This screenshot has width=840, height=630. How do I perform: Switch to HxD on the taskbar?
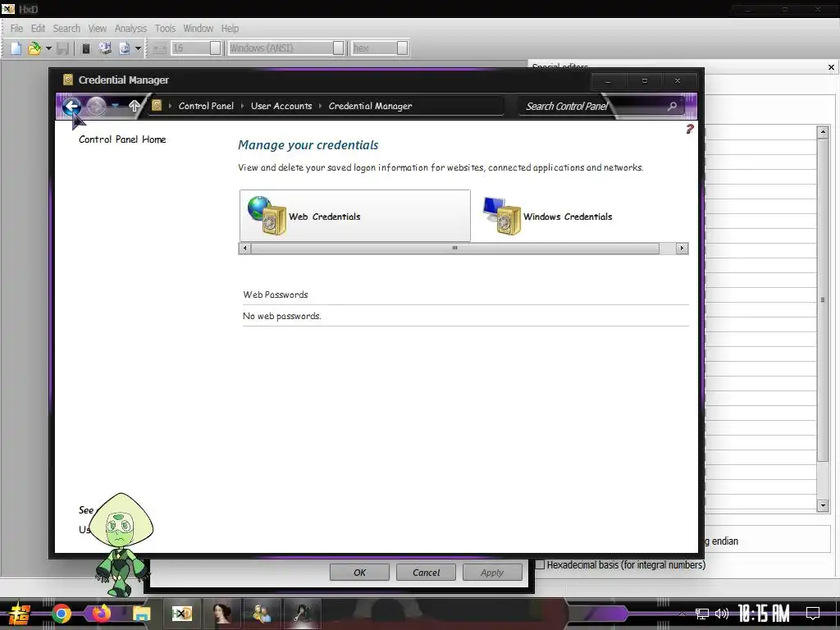[x=181, y=614]
